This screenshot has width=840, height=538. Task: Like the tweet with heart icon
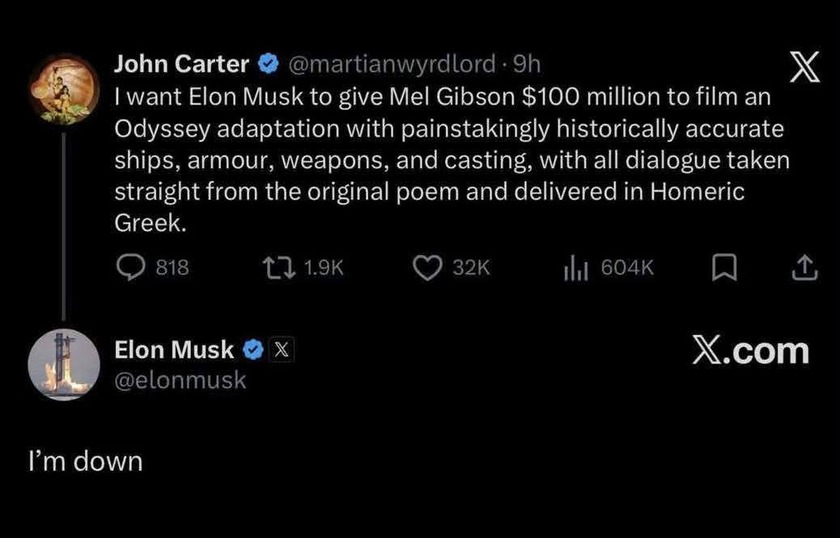(x=427, y=268)
